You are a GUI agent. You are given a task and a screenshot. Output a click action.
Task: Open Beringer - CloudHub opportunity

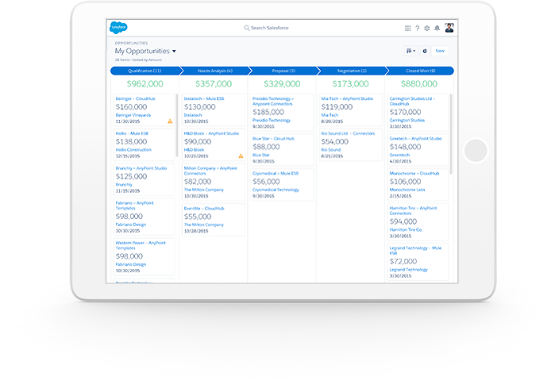tap(135, 98)
